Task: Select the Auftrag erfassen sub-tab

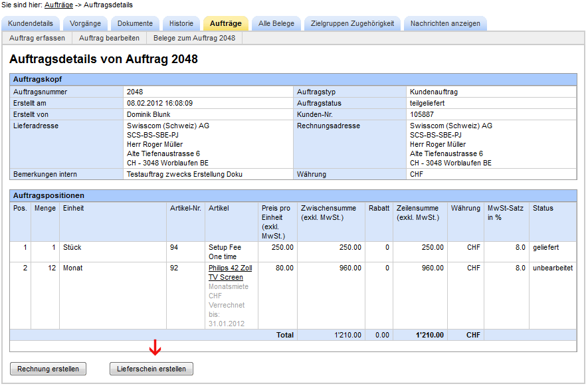Action: (37, 39)
